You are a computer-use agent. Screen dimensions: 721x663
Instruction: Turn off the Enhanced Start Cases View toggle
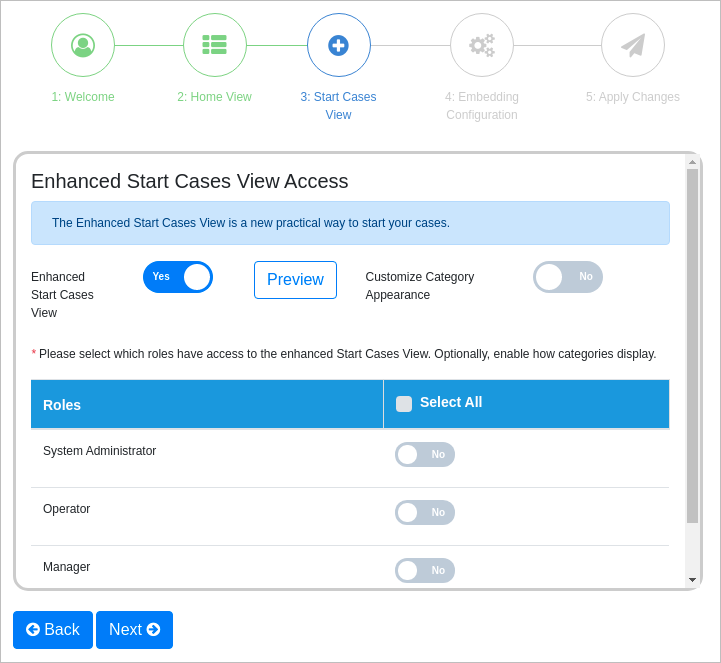coord(178,277)
